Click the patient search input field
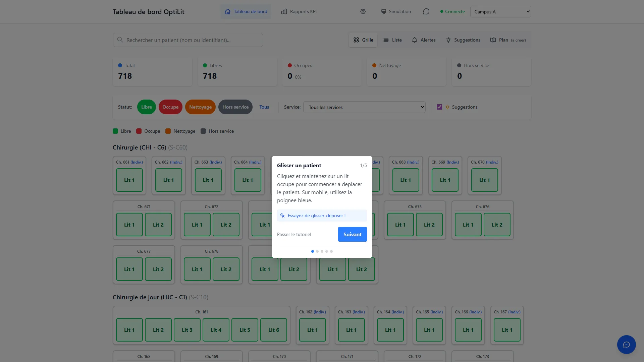The height and width of the screenshot is (362, 644). pos(188,40)
